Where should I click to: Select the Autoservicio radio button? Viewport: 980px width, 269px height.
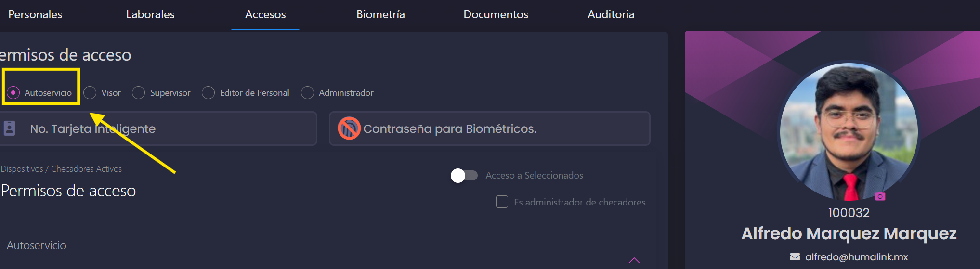tap(13, 92)
